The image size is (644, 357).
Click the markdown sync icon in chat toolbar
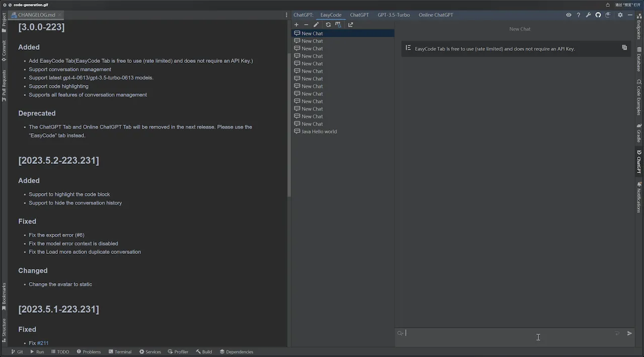click(x=338, y=25)
